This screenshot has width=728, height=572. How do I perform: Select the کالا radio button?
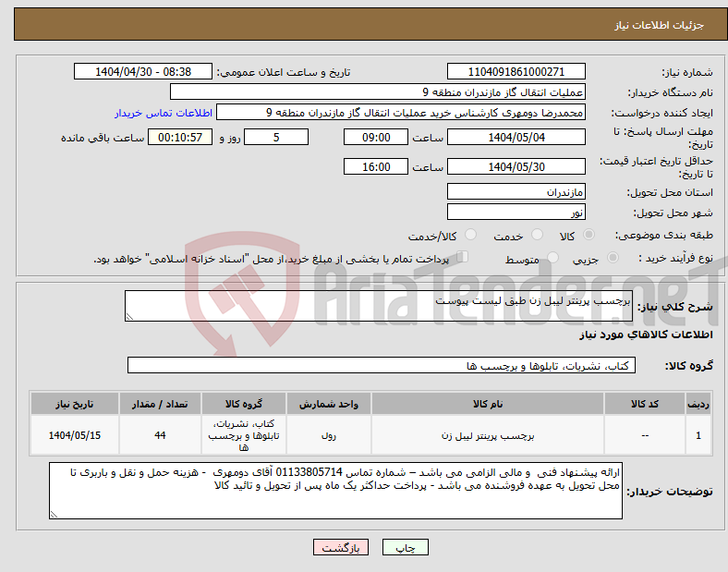pos(588,235)
